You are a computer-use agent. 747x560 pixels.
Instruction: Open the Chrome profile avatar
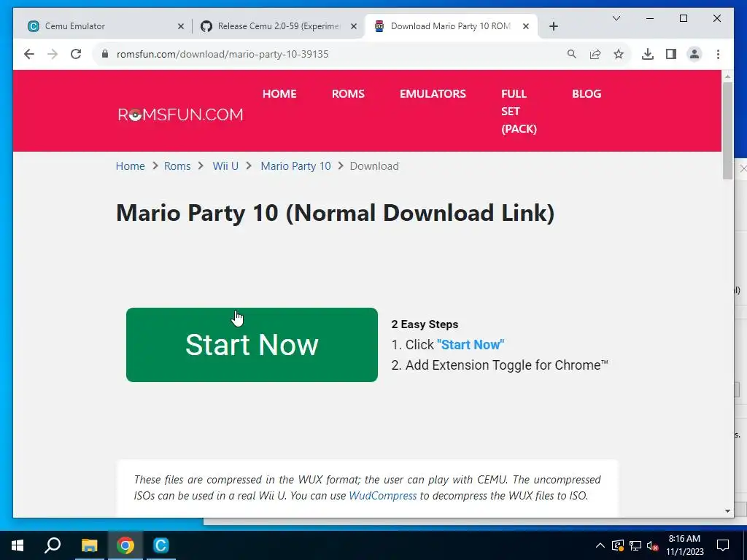[x=694, y=54]
